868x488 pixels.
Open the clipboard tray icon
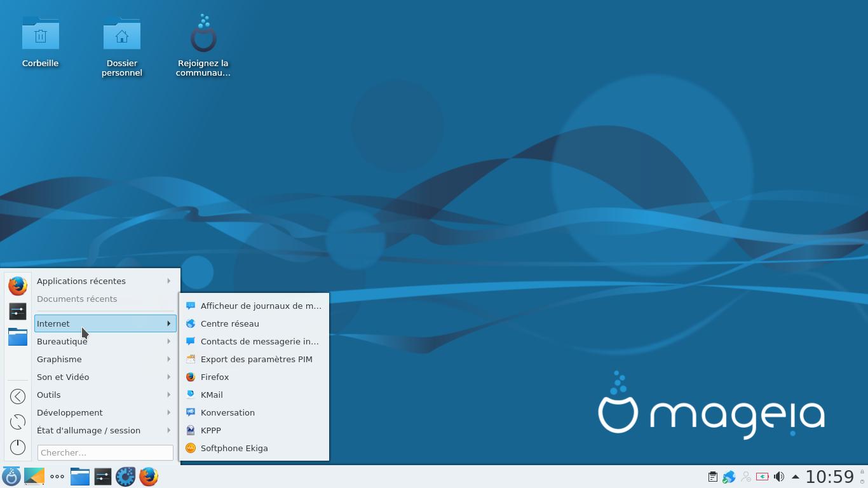(713, 477)
